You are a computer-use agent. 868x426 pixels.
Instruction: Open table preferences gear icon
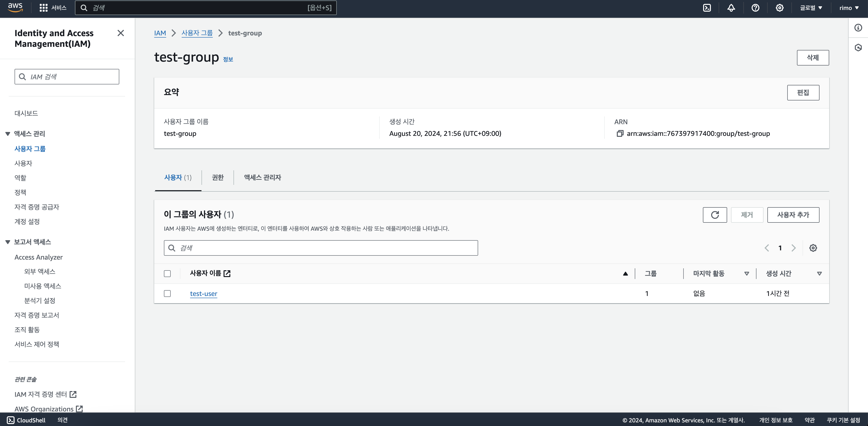[x=813, y=248]
